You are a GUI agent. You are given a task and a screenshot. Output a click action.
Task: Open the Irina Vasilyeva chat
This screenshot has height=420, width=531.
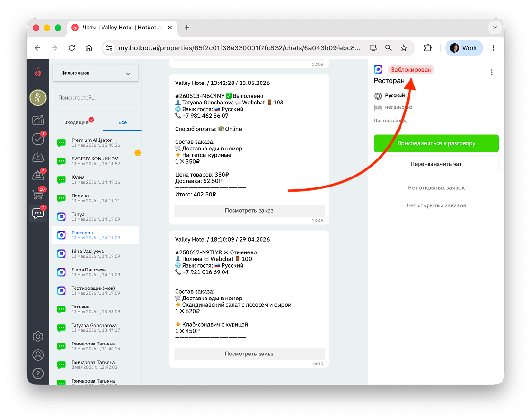[x=95, y=254]
